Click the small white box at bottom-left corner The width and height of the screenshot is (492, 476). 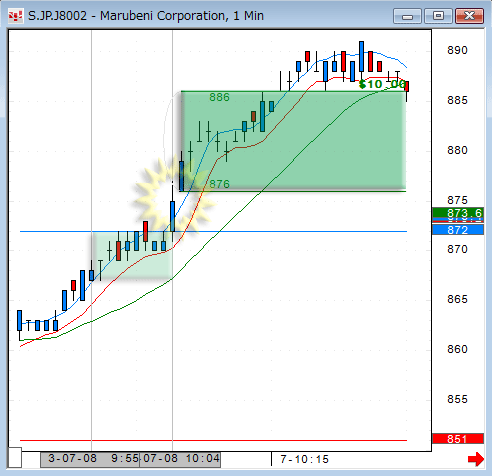15,458
